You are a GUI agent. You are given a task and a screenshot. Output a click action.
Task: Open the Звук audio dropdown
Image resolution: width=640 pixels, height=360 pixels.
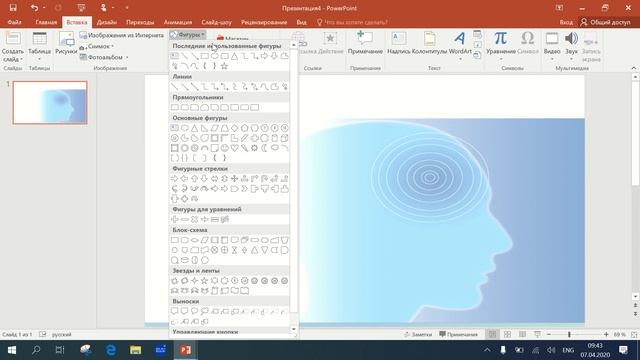pos(571,55)
